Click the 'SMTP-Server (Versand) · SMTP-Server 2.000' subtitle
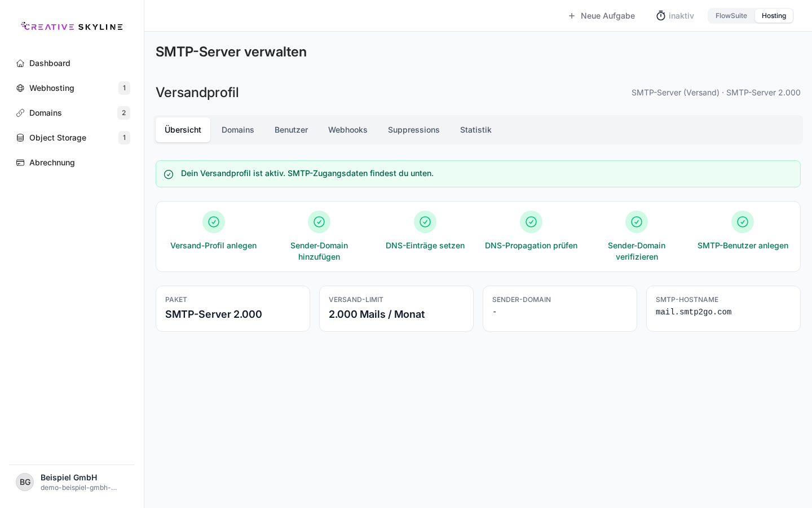Viewport: 812px width, 508px height. [x=716, y=93]
